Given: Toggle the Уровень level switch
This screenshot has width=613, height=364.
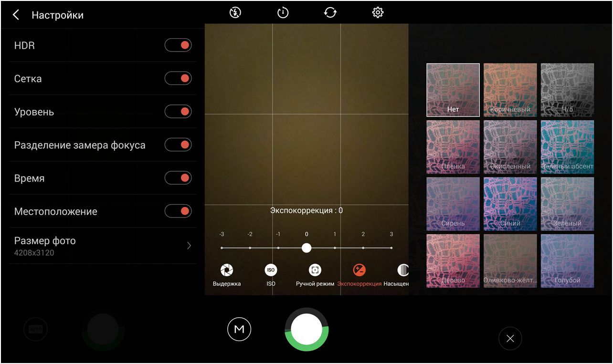Looking at the screenshot, I should point(178,112).
